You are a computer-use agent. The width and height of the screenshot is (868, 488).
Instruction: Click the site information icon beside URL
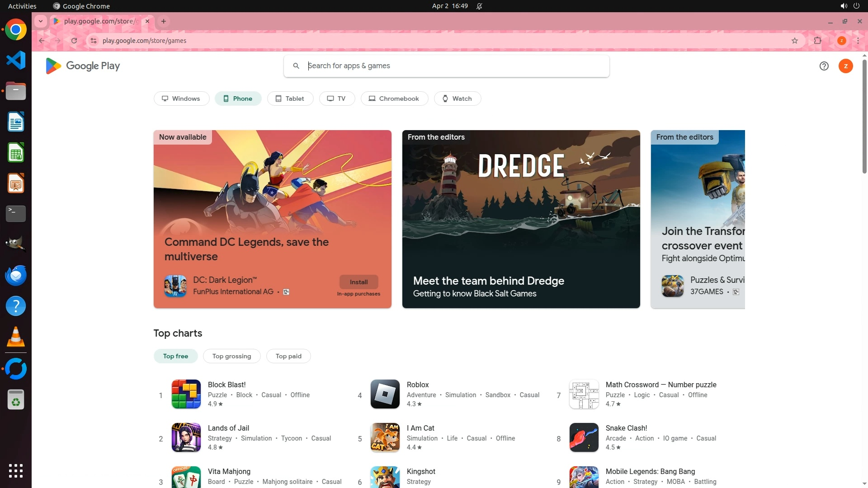click(x=94, y=41)
